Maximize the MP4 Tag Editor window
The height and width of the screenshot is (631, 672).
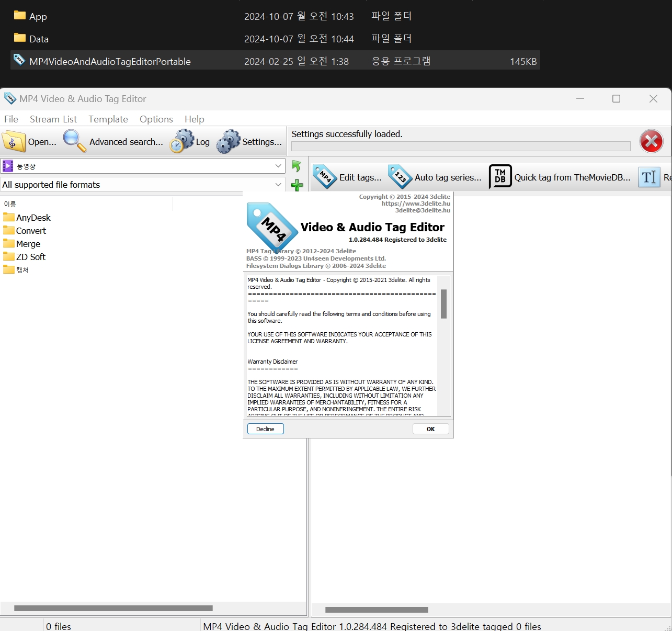[617, 99]
